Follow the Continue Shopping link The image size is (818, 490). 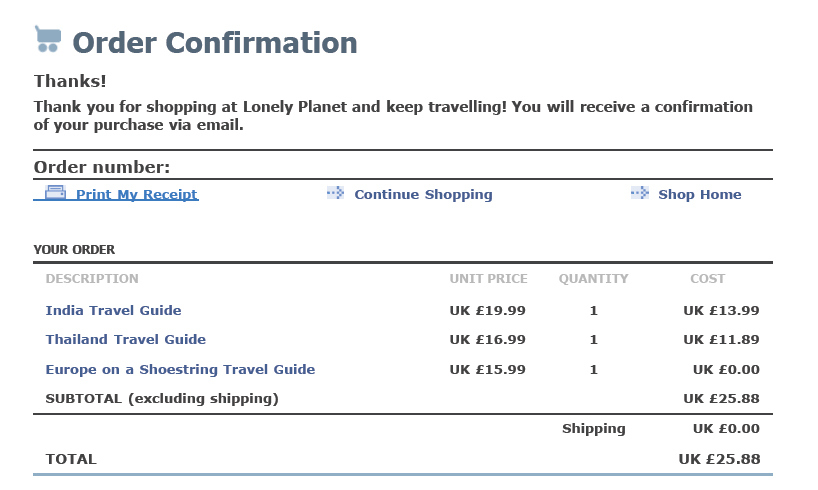tap(423, 195)
